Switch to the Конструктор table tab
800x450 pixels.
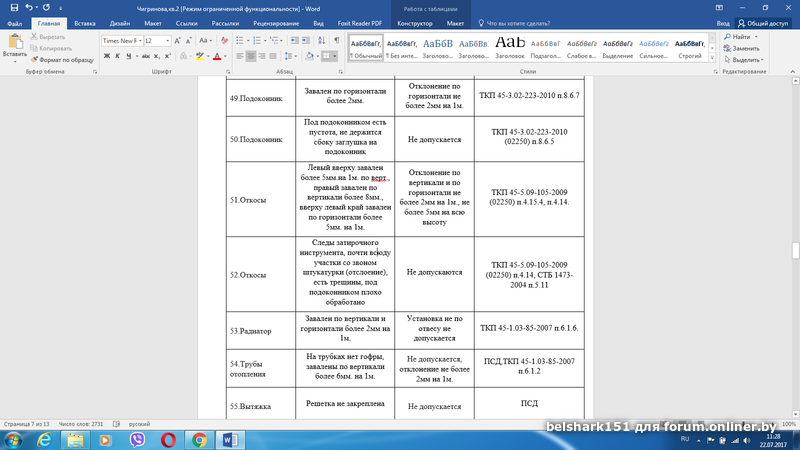tap(414, 23)
